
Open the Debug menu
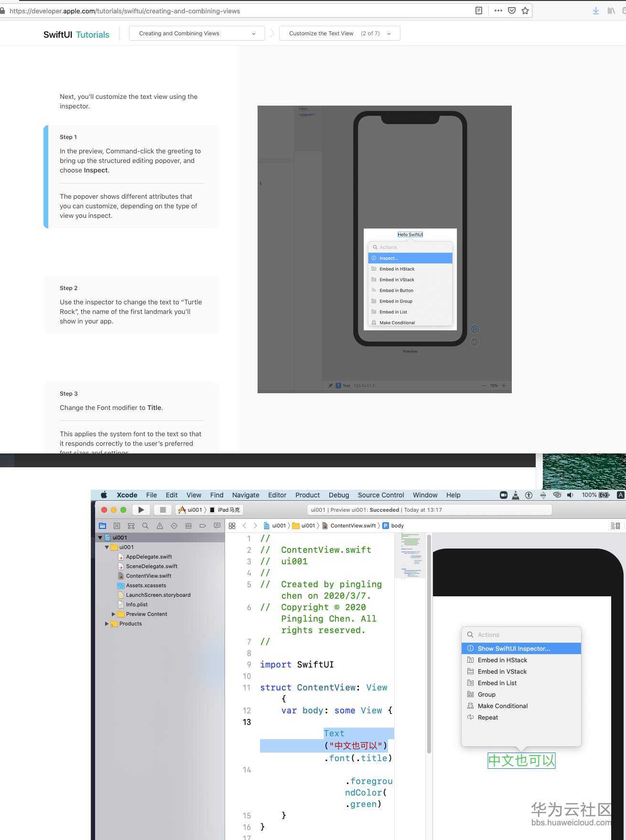tap(339, 495)
